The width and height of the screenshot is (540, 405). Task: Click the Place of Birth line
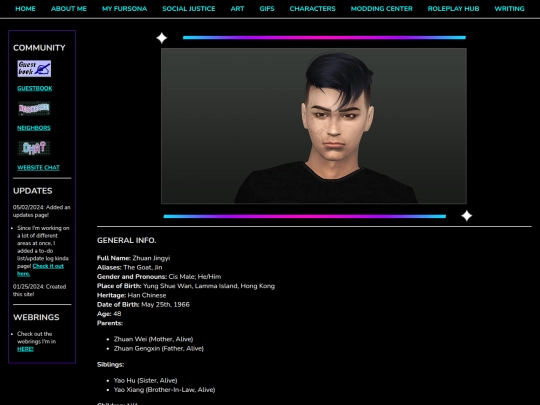coord(186,286)
